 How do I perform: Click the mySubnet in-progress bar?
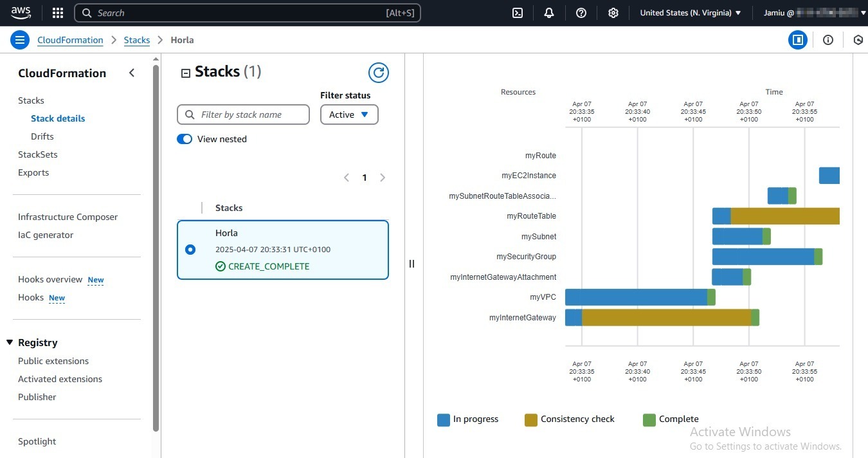pyautogui.click(x=737, y=237)
